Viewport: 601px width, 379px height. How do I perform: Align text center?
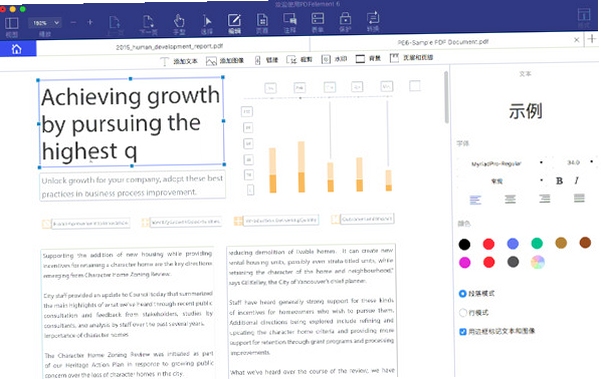coord(510,199)
